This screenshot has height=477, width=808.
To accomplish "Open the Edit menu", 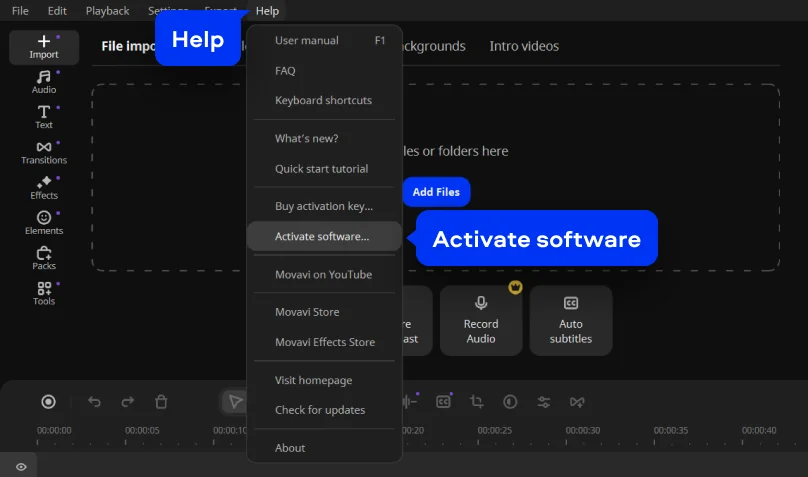I will point(57,11).
